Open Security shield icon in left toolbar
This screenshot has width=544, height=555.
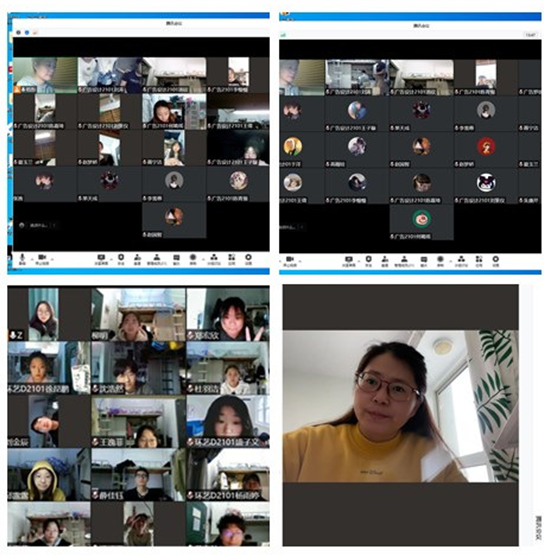click(121, 259)
